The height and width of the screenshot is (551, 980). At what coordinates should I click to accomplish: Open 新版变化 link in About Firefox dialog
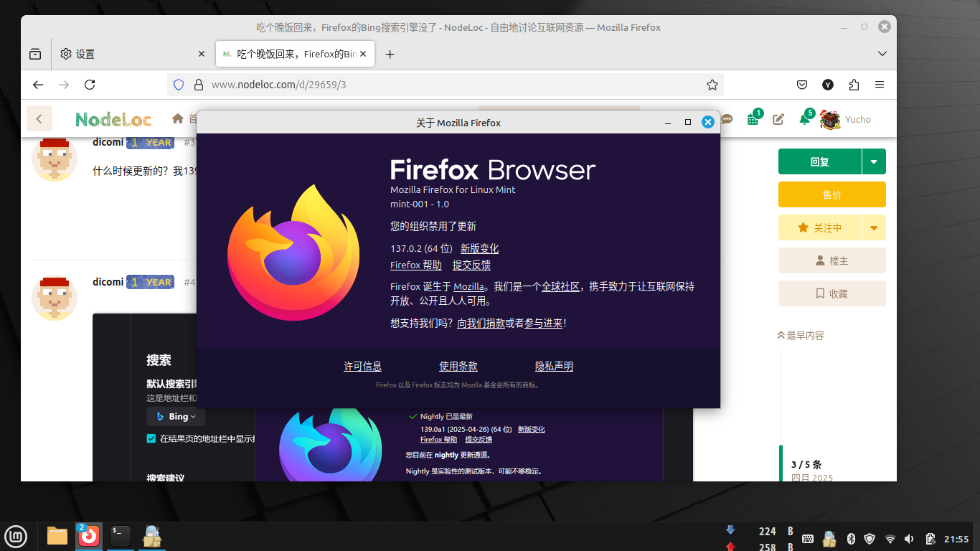479,248
